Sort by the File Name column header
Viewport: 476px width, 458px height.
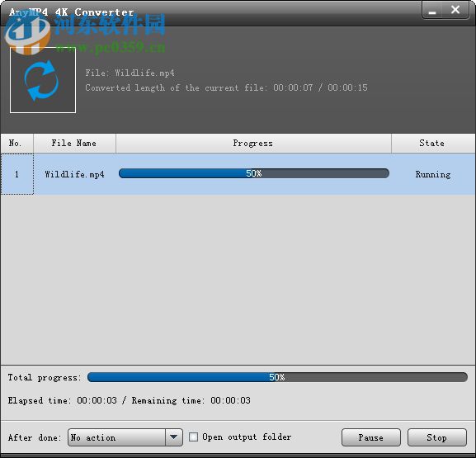74,143
